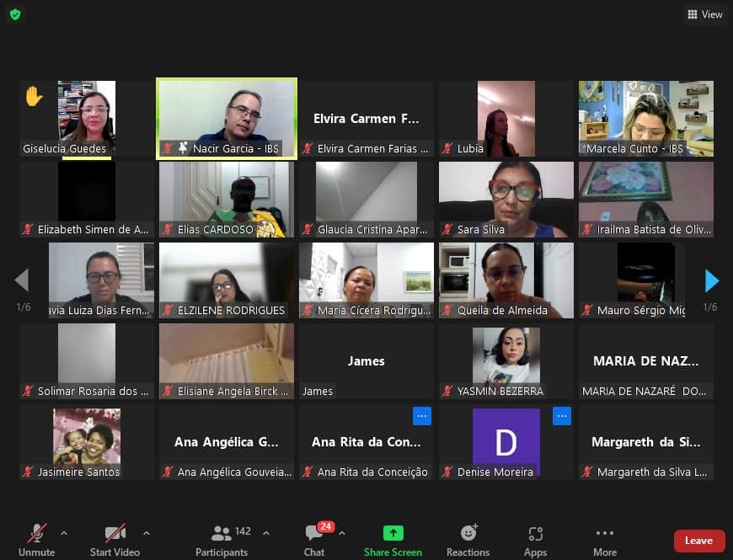Viewport: 733px width, 560px height.
Task: Go to previous gallery page with left arrow
Action: [x=22, y=280]
